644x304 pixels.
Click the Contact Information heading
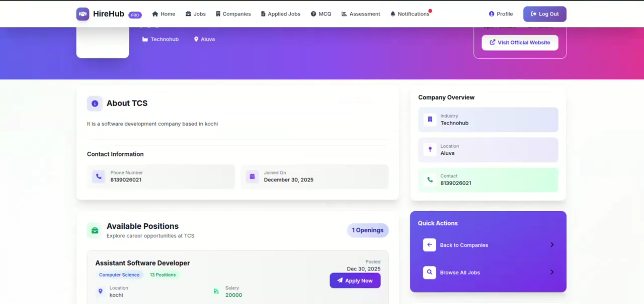[115, 154]
